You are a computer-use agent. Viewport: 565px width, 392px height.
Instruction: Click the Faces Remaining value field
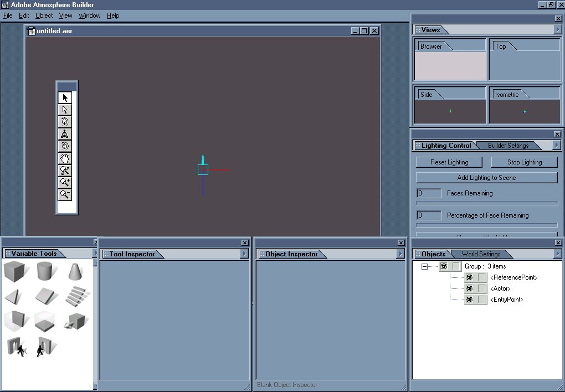pos(429,193)
